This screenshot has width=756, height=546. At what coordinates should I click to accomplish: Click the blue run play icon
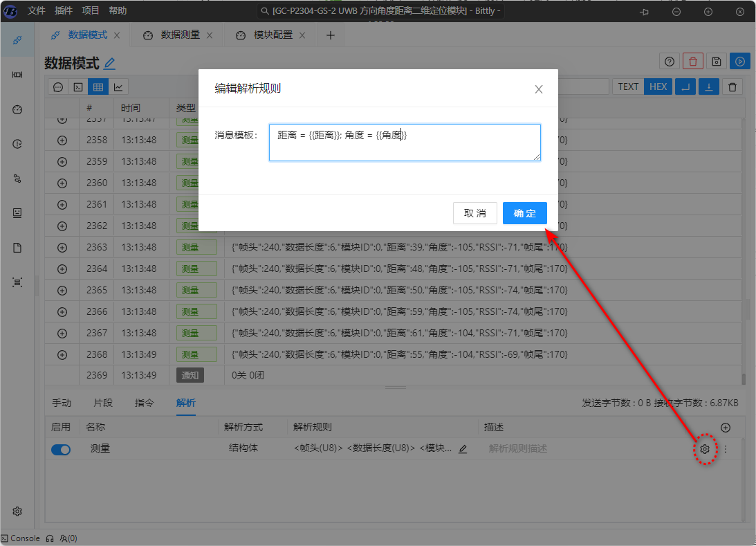pyautogui.click(x=739, y=62)
